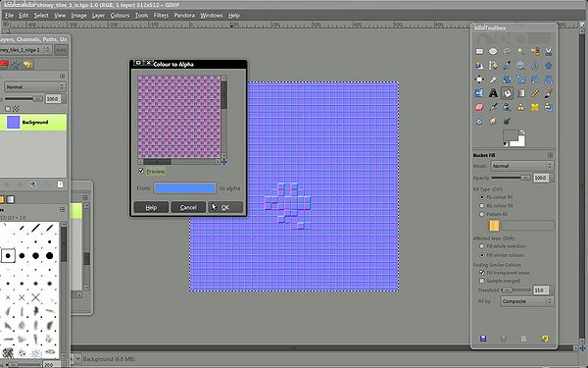Cancel the Colour to Alpha dialog
The height and width of the screenshot is (368, 588).
tap(188, 207)
